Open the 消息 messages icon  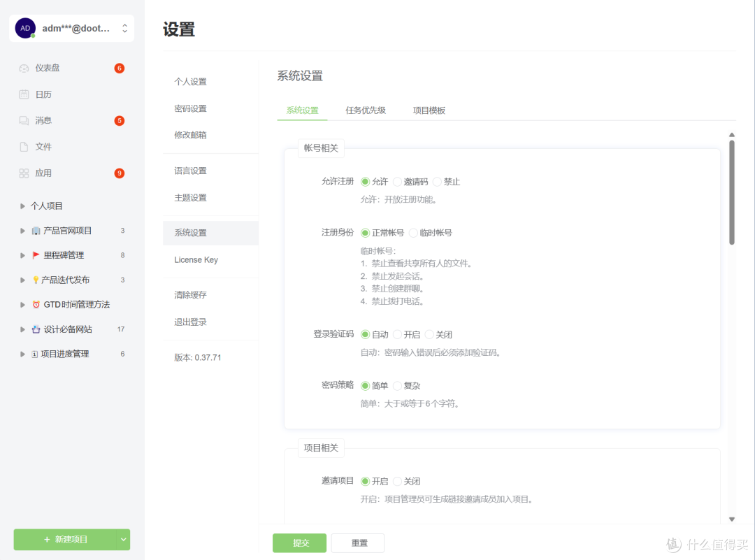[x=24, y=120]
